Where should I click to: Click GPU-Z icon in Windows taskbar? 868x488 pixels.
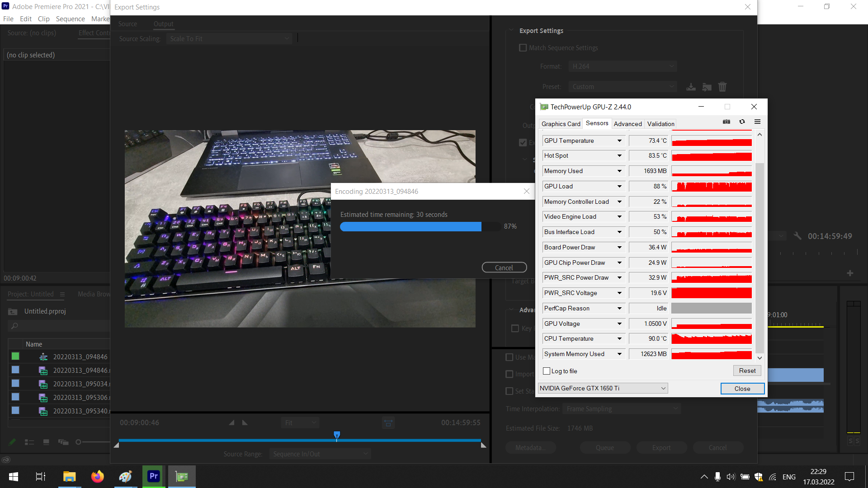coord(182,476)
